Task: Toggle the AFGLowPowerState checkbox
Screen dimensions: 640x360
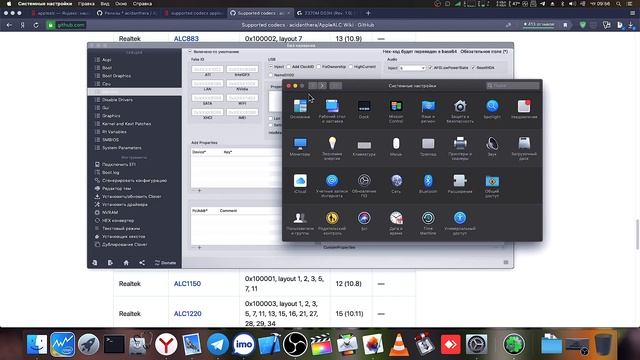Action: click(x=430, y=68)
